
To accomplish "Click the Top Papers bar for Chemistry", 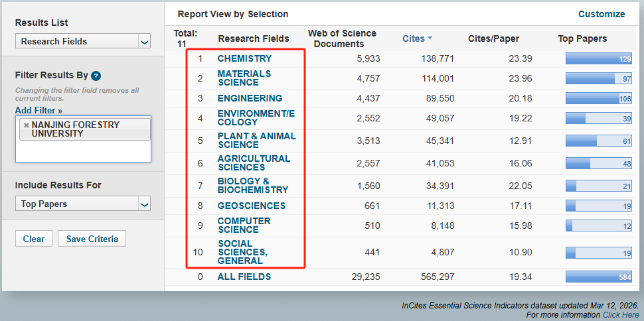I will click(x=598, y=59).
